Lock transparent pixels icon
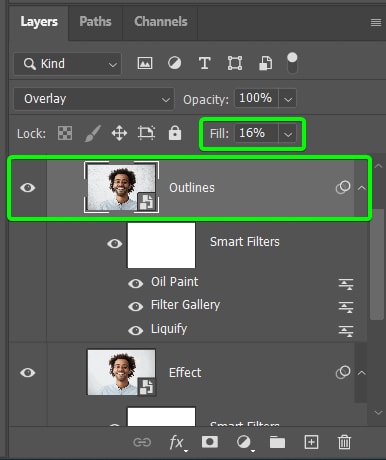The width and height of the screenshot is (386, 460). point(65,133)
